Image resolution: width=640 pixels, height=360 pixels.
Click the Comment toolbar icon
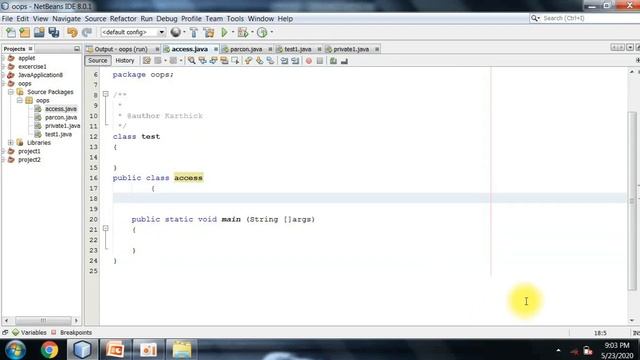coord(333,61)
